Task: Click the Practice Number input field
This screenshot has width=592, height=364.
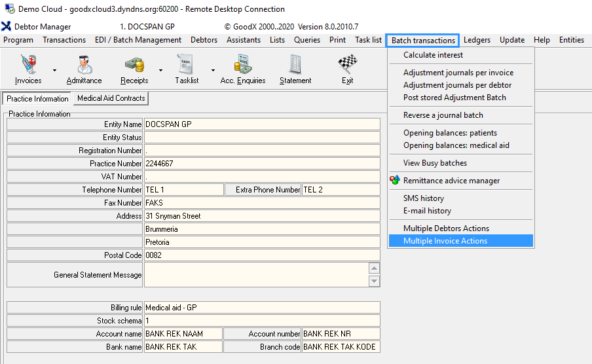Action: click(x=261, y=164)
